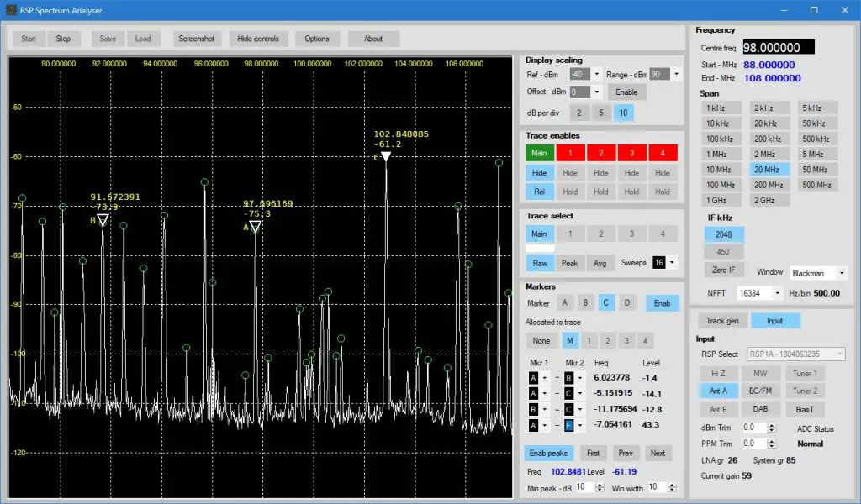Enable the BiasT input option

pyautogui.click(x=805, y=409)
